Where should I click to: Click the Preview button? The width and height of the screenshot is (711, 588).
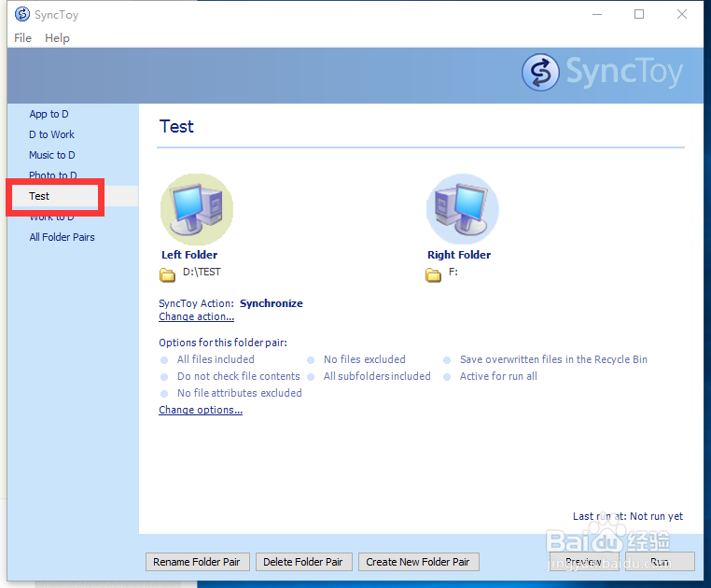[x=584, y=562]
